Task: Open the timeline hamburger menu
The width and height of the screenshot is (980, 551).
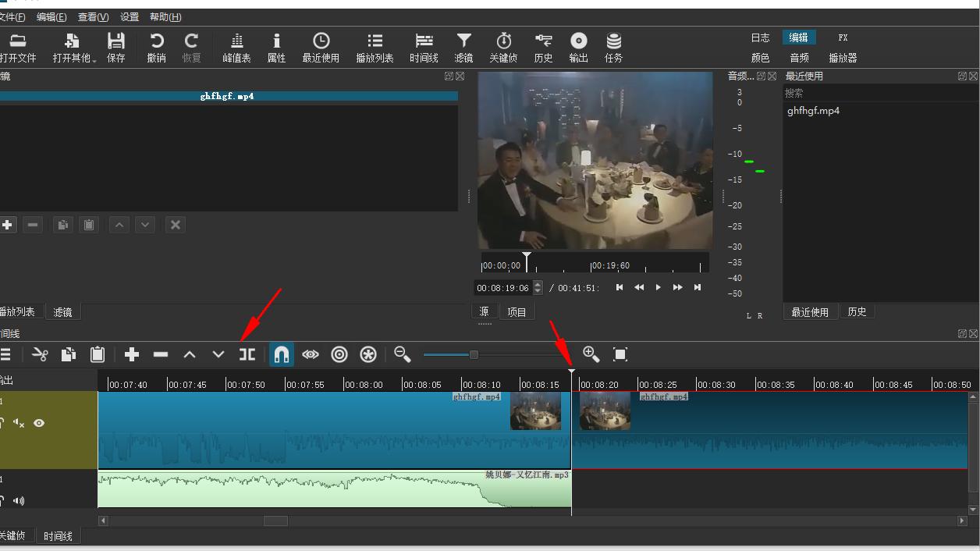Action: pyautogui.click(x=5, y=355)
